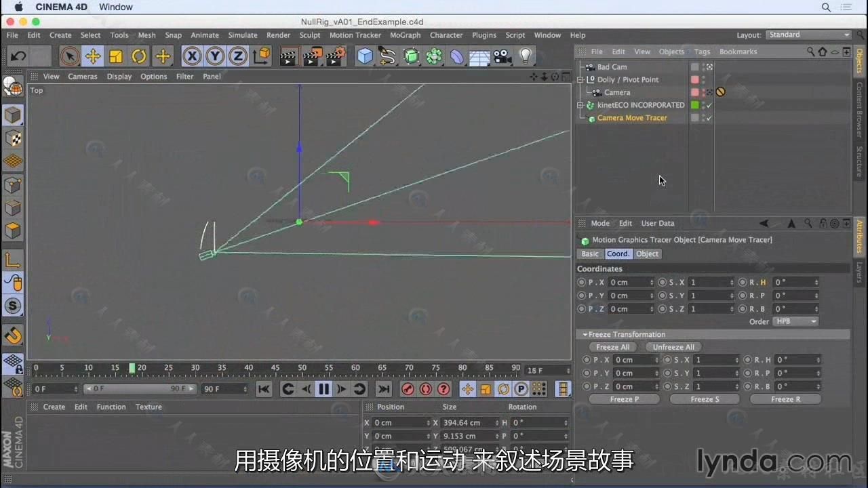Click Record Active Objects red button
The width and height of the screenshot is (868, 488).
tap(408, 389)
